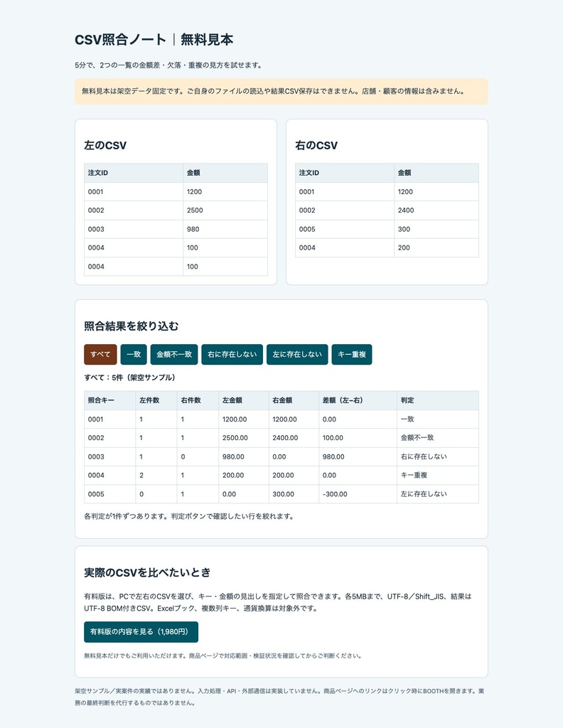Select results row key 0005

tap(110, 494)
